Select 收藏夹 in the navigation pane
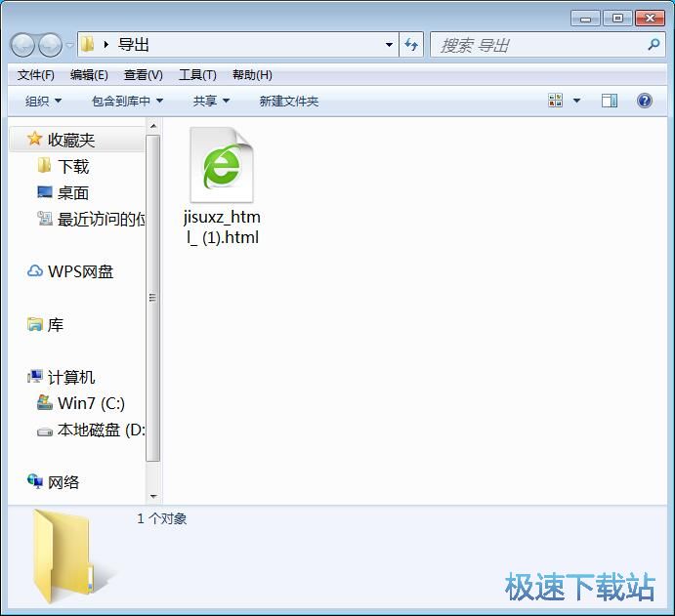Viewport: 675px width, 616px height. coord(76,140)
